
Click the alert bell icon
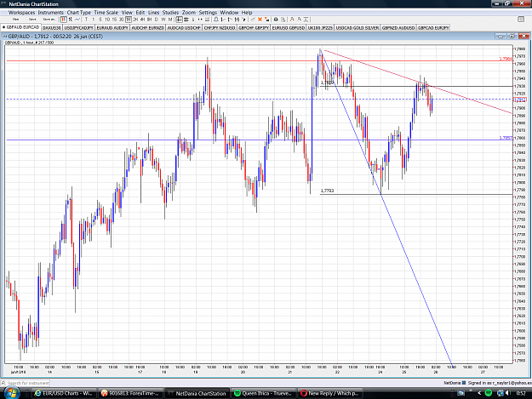[216, 20]
